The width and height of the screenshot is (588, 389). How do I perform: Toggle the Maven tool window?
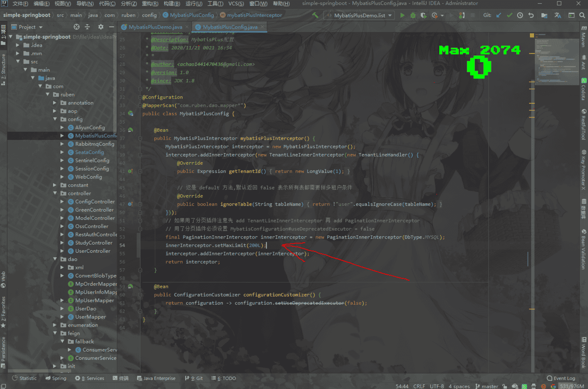point(583,40)
